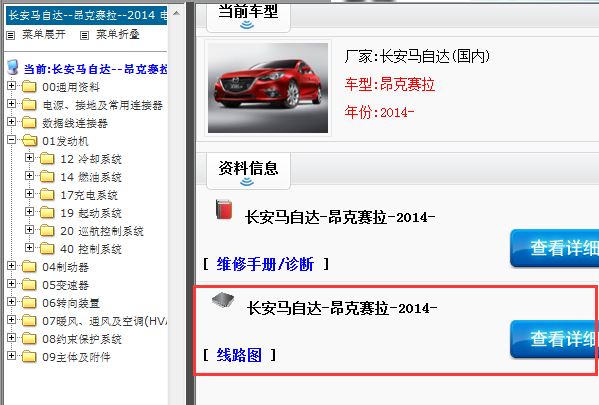Open the 维修手册/诊断 link

tap(265, 264)
